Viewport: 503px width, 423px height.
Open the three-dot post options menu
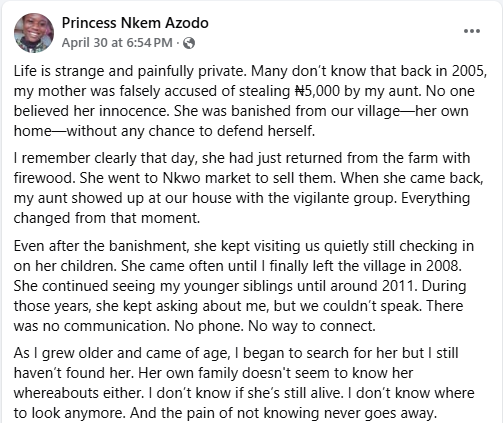coord(472,31)
